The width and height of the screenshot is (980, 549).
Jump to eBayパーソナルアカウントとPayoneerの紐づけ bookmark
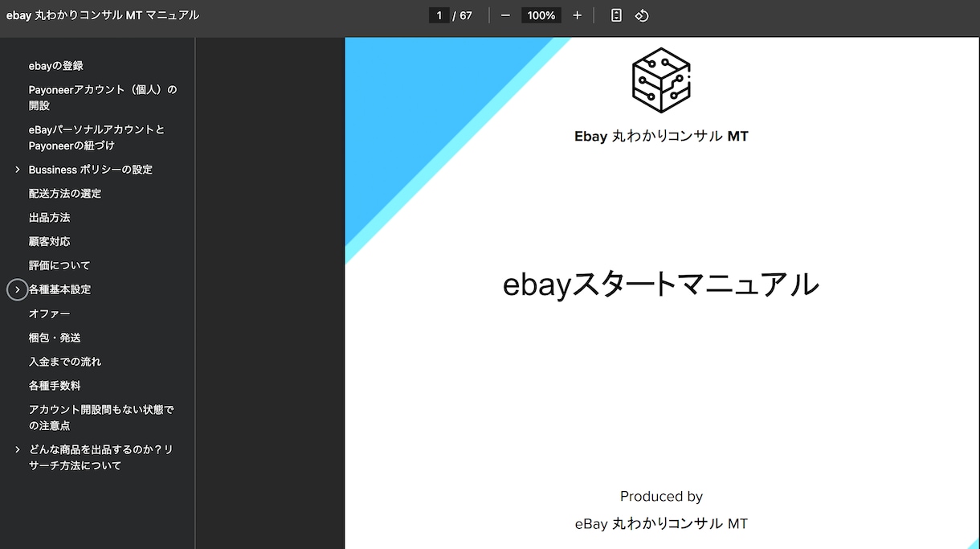tap(96, 137)
